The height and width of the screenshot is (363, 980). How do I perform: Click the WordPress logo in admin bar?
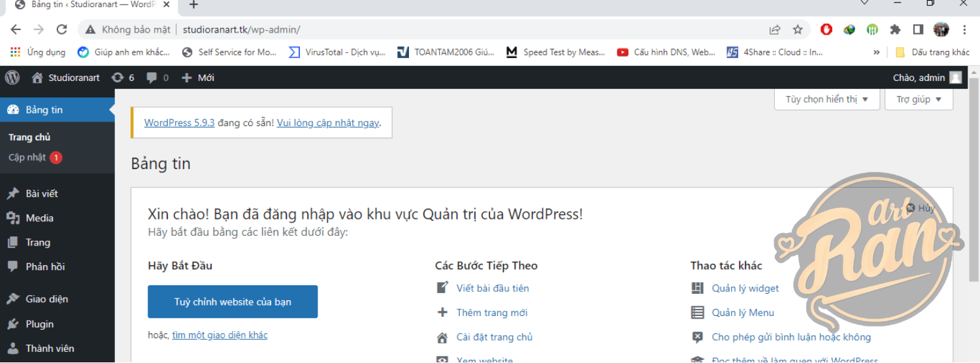point(12,77)
